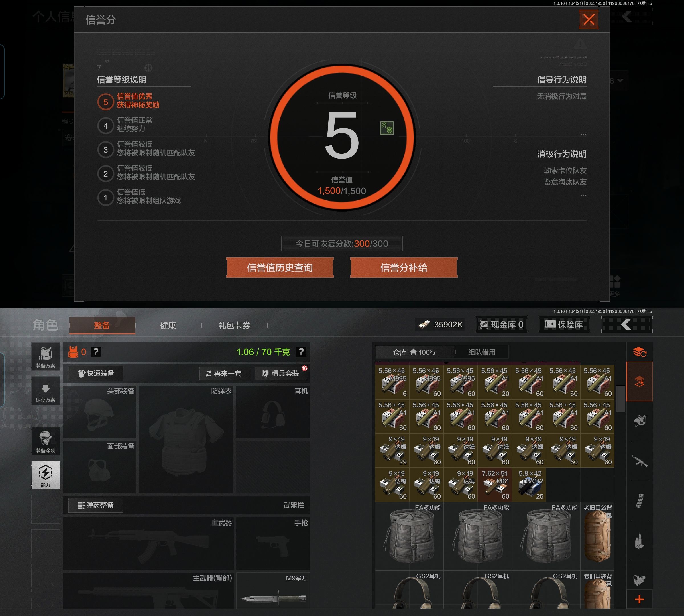Select the armor and helmet filter icon

point(639,421)
